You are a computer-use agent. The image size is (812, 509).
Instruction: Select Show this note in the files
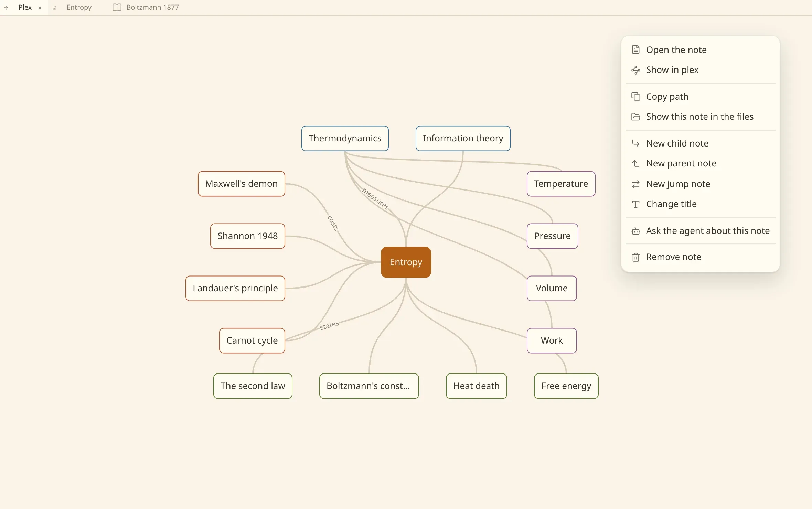coord(700,117)
